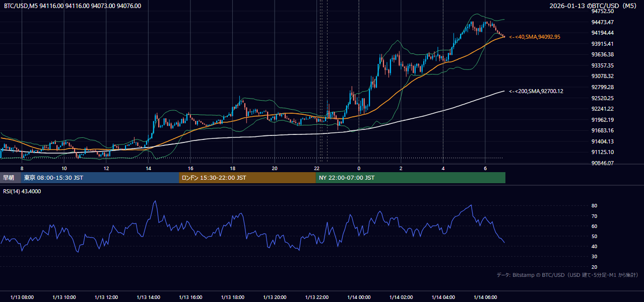The width and height of the screenshot is (644, 302).
Task: Click price axis label 94473.47
Action: [602, 22]
